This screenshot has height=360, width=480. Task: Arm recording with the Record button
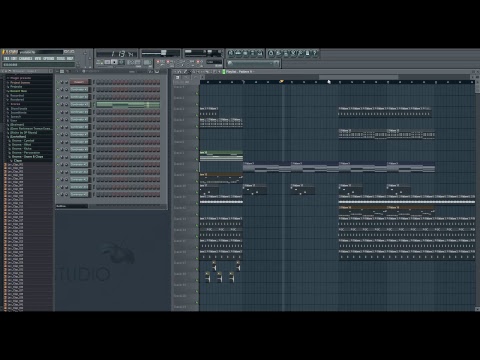(x=122, y=62)
